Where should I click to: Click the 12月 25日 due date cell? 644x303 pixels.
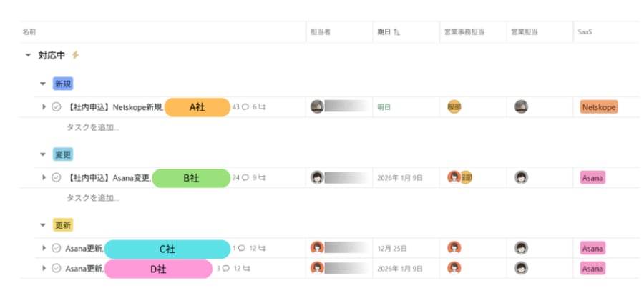tap(392, 249)
